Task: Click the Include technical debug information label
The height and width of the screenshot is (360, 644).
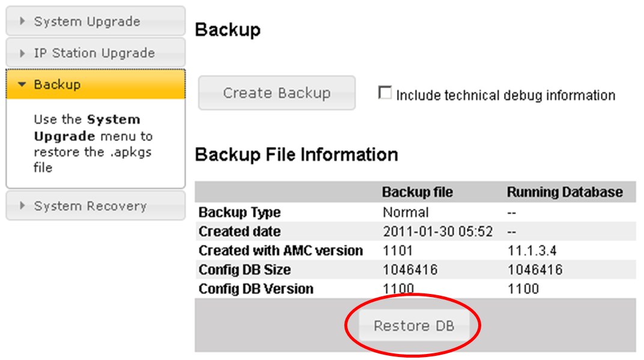Action: (x=505, y=95)
